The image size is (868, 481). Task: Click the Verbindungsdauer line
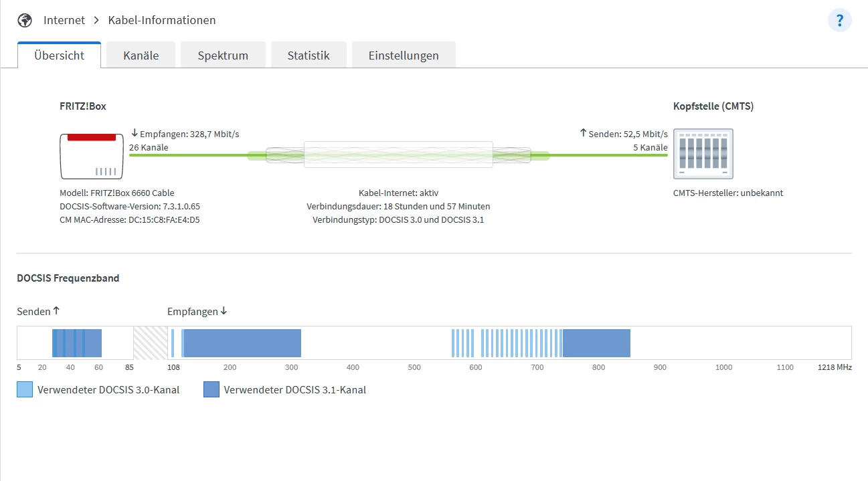[x=398, y=206]
